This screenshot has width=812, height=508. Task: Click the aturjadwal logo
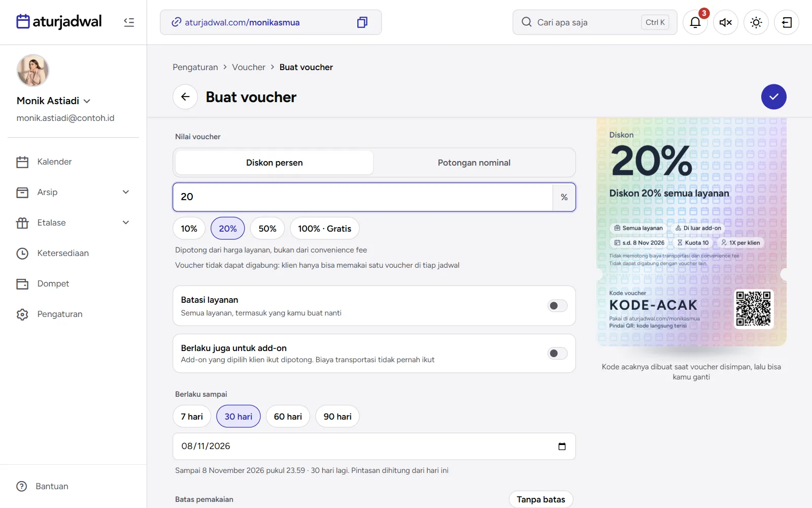[x=59, y=21]
